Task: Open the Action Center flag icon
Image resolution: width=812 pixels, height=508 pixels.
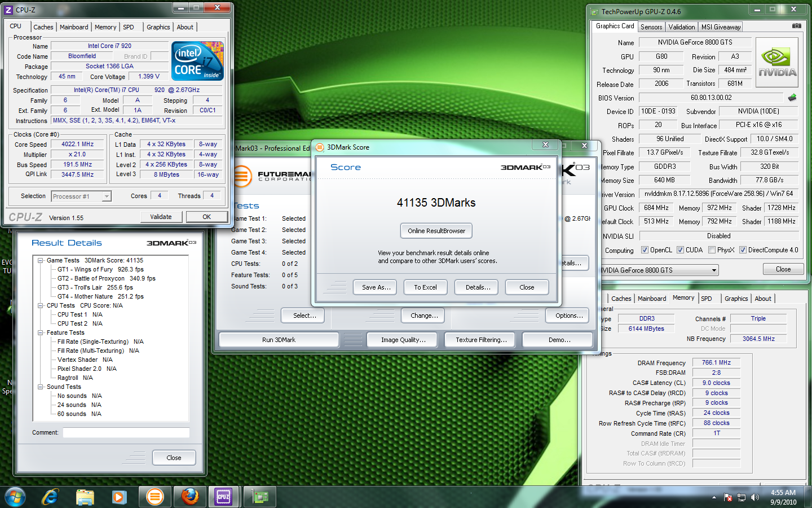Action: coord(727,497)
